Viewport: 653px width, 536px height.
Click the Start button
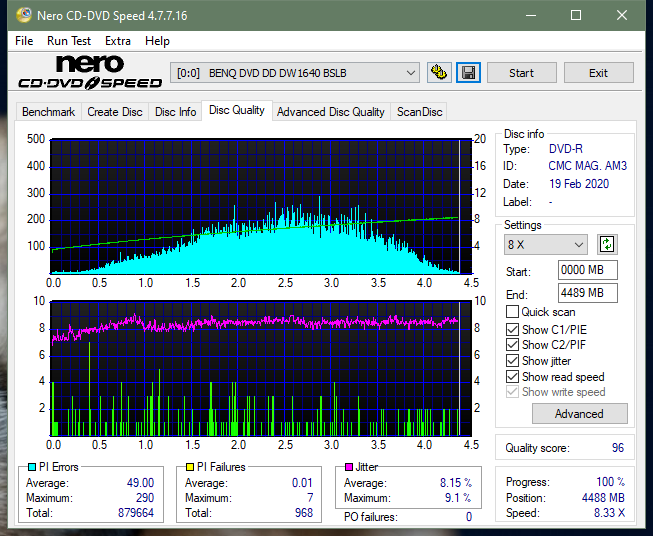pyautogui.click(x=521, y=73)
